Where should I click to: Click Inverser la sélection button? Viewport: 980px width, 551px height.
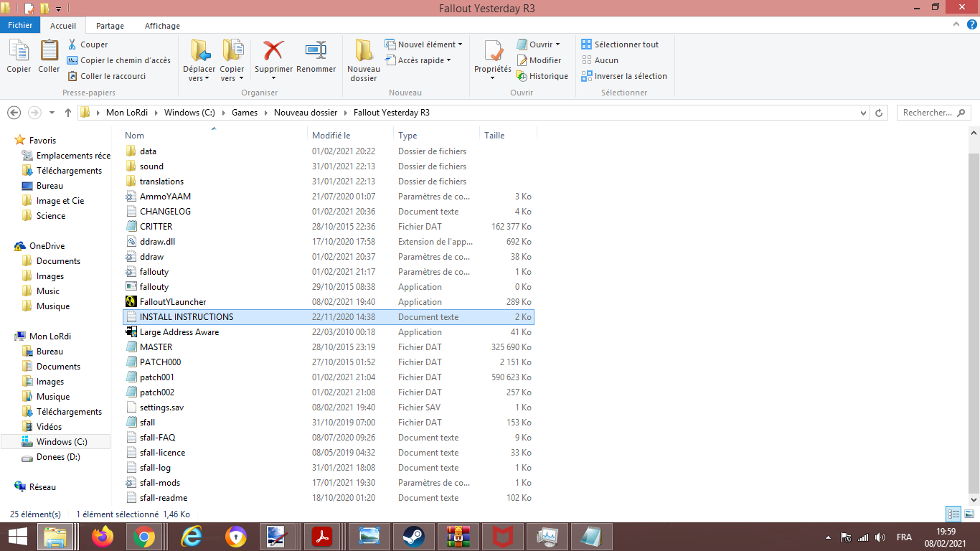624,76
